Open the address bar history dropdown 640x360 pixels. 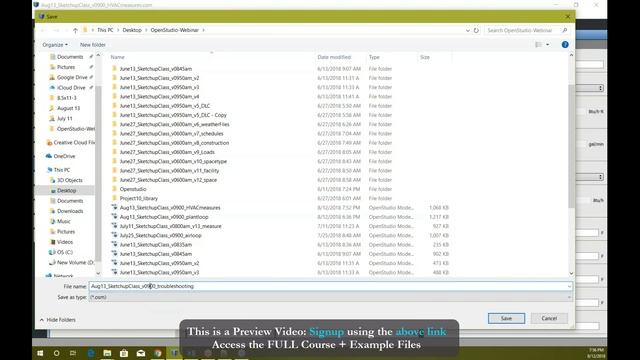467,30
